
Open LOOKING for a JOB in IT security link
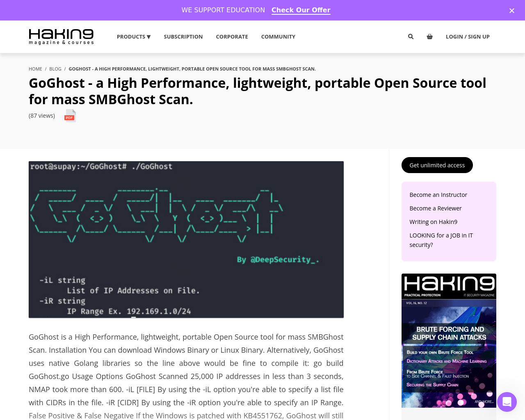click(x=441, y=240)
